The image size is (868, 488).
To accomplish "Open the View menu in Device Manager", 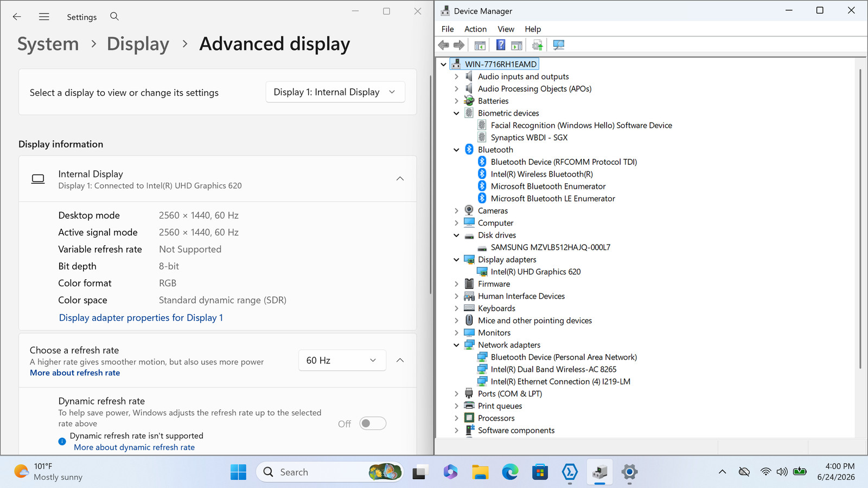I will 506,29.
